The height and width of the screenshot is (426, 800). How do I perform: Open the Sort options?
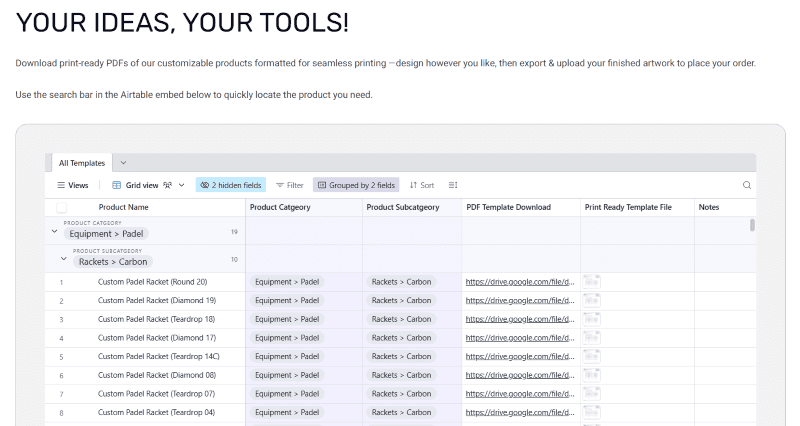click(x=421, y=185)
